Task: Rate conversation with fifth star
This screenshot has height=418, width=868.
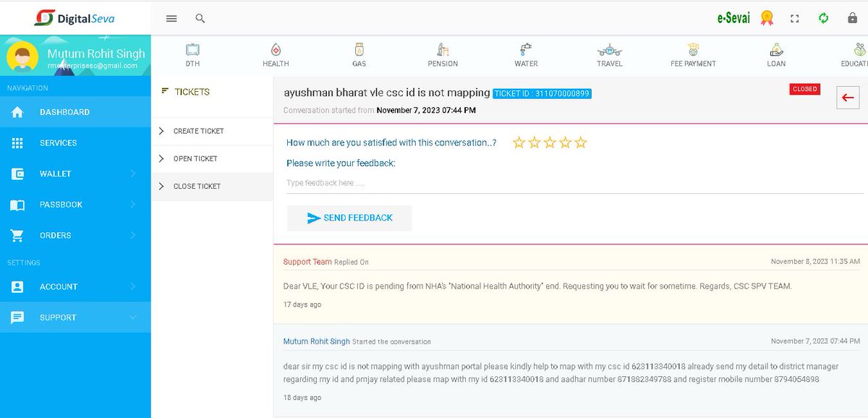Action: 580,142
